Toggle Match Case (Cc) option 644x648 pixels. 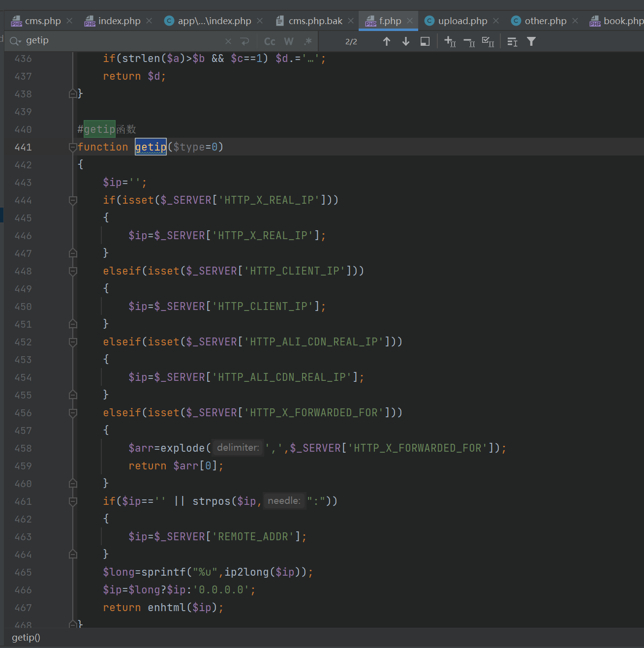click(270, 41)
